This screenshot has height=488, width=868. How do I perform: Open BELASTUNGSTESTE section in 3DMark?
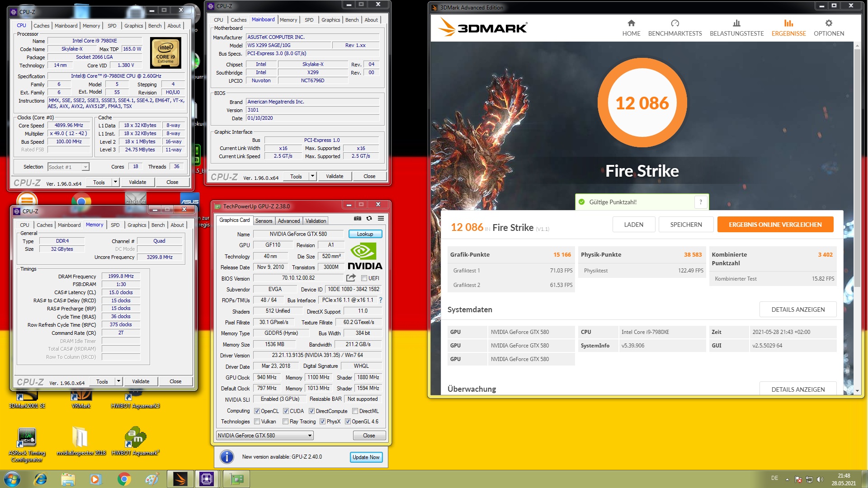click(736, 28)
